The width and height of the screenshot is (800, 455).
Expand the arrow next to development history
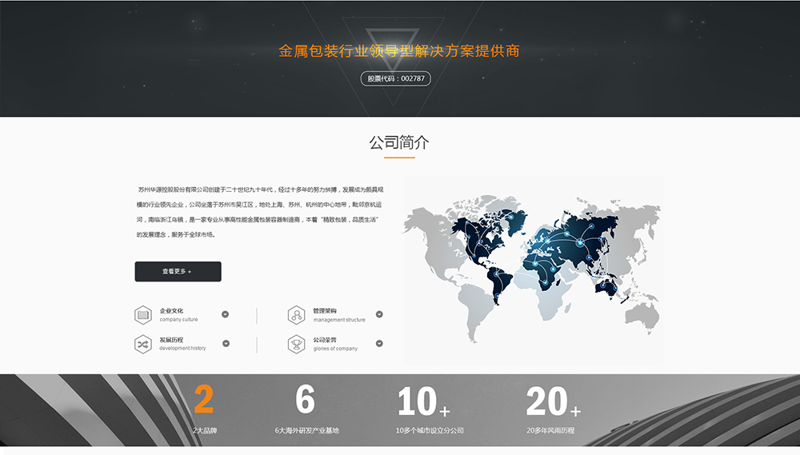pyautogui.click(x=226, y=343)
